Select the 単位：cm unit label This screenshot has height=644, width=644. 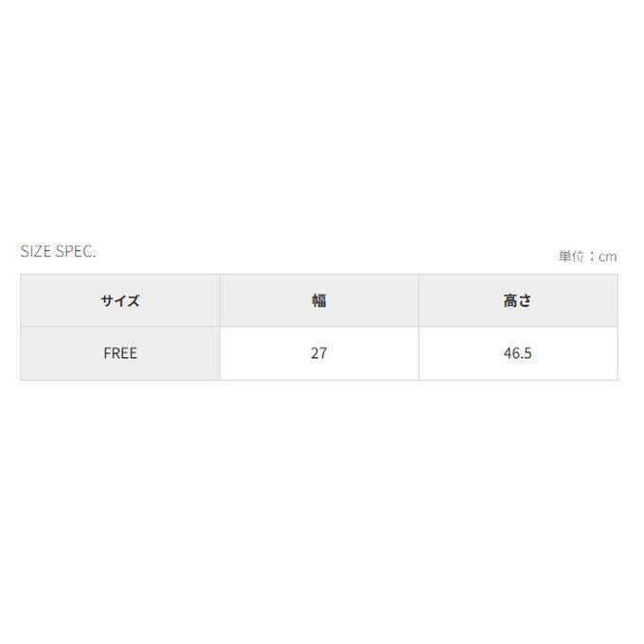[x=587, y=257]
